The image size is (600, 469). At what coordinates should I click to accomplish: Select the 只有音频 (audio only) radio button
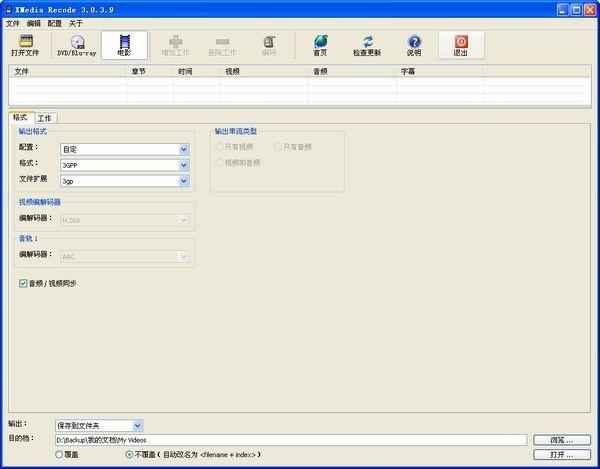[x=278, y=147]
